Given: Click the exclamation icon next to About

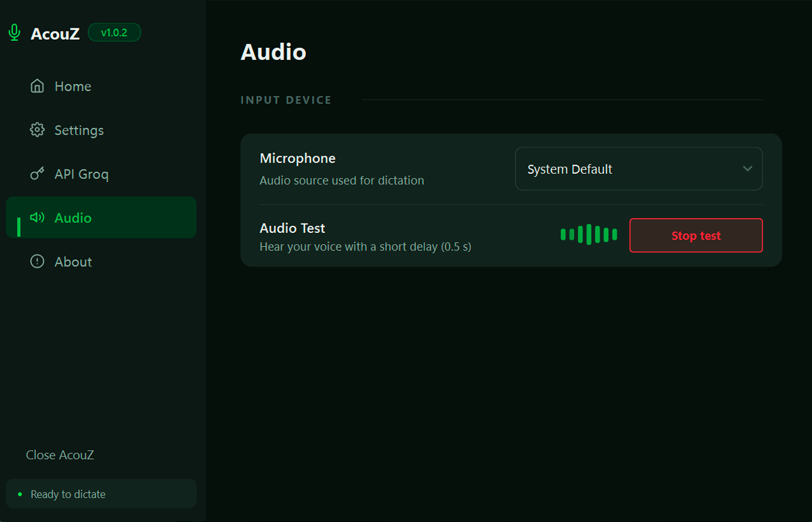Looking at the screenshot, I should pyautogui.click(x=37, y=261).
